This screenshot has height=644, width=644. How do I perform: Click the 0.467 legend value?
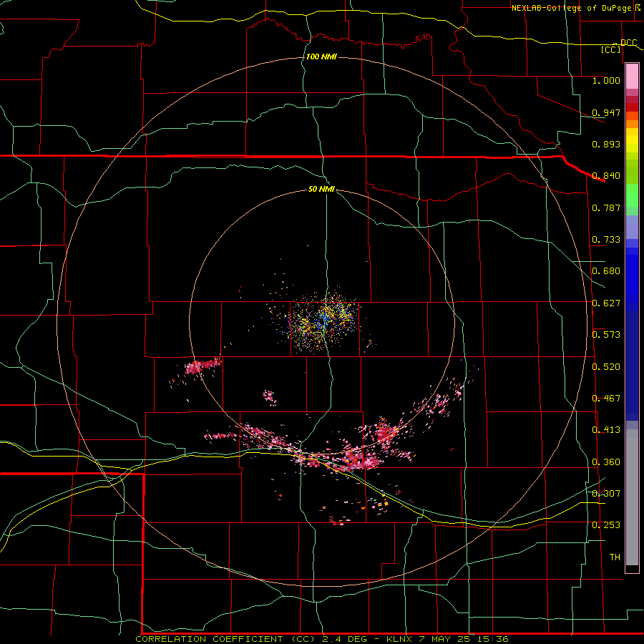[x=606, y=399]
